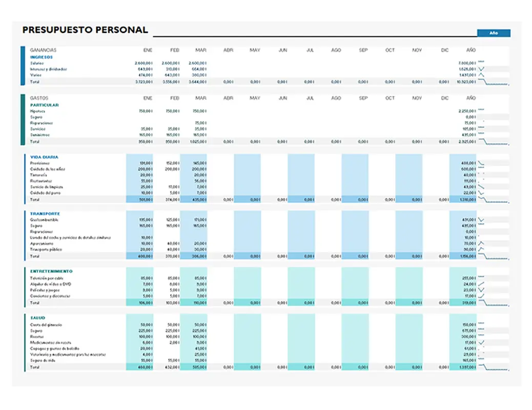Click the INGRESOS section heading
Screen dimensions: 532x410
click(42, 57)
